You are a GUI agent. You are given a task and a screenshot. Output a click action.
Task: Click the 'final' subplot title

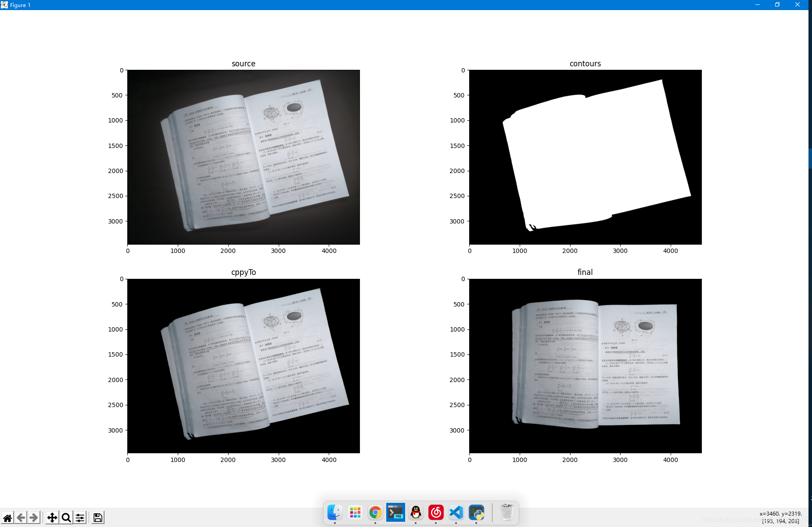[585, 272]
